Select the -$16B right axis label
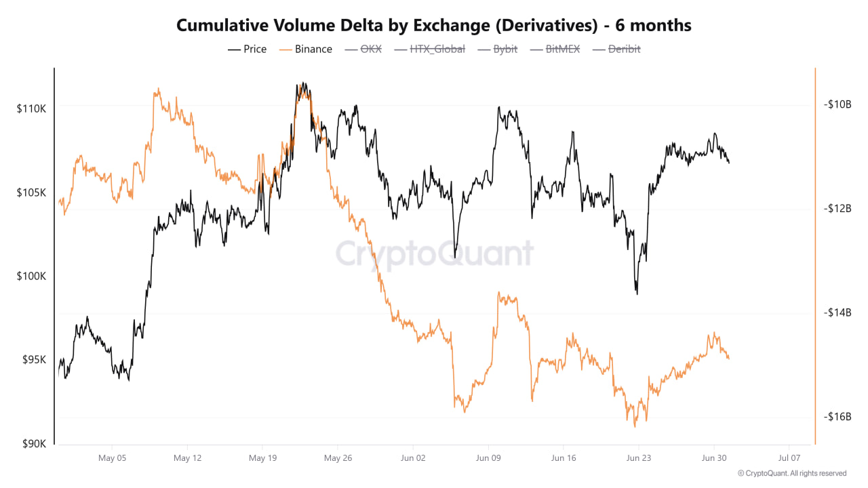This screenshot has height=488, width=868. (837, 417)
